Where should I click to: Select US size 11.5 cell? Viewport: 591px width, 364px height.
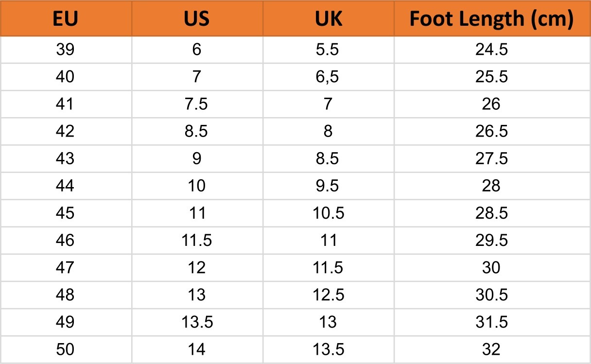pos(197,240)
